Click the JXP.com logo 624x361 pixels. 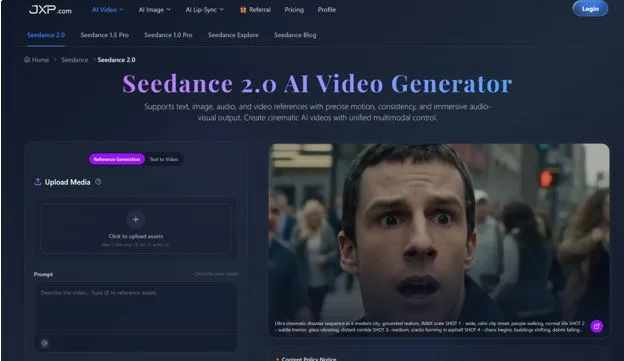[x=50, y=9]
